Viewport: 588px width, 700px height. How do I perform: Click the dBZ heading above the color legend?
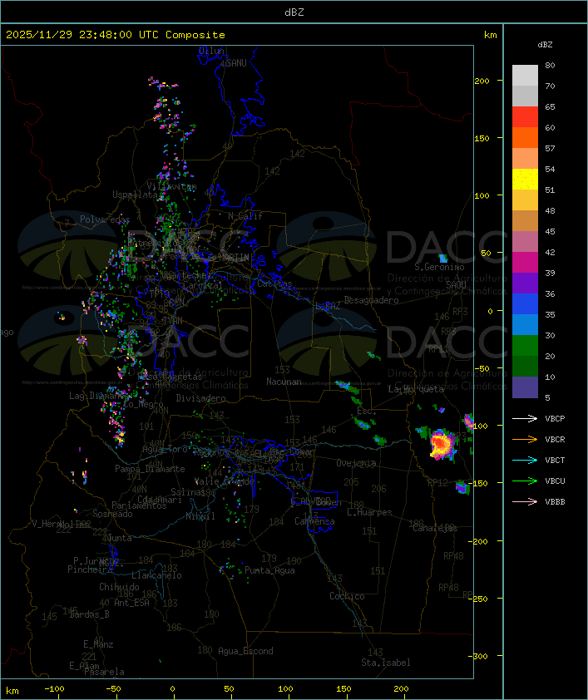tap(545, 45)
